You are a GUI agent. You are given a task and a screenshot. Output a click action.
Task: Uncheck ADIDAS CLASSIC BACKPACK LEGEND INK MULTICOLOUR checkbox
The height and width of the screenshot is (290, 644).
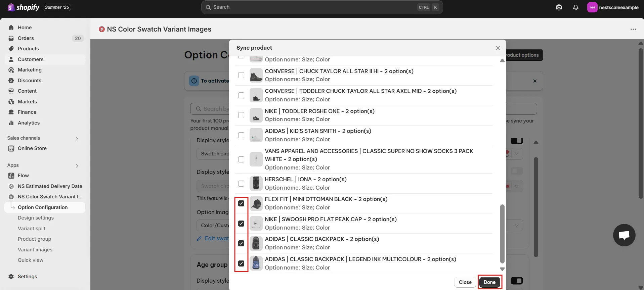241,263
